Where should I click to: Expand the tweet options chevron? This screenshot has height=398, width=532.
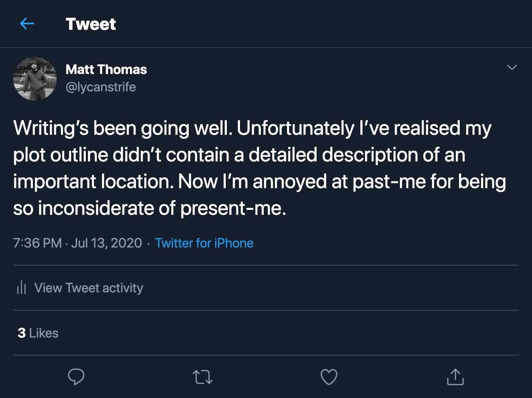coord(512,67)
